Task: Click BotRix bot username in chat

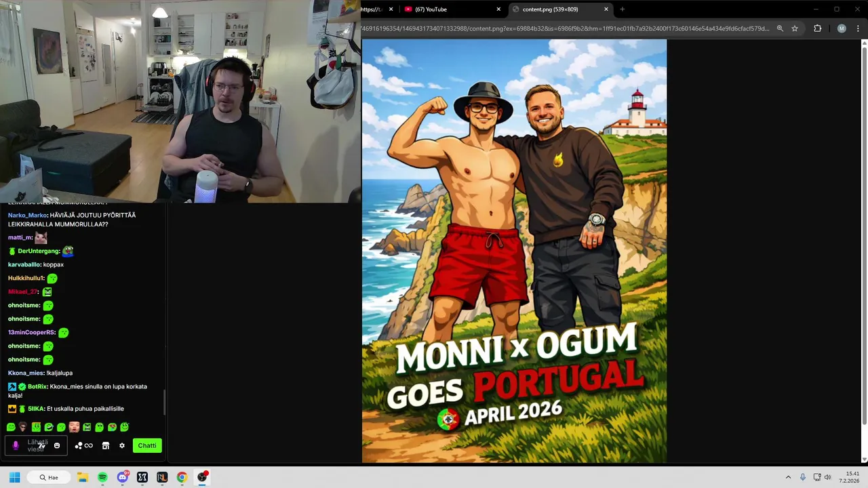Action: click(37, 386)
